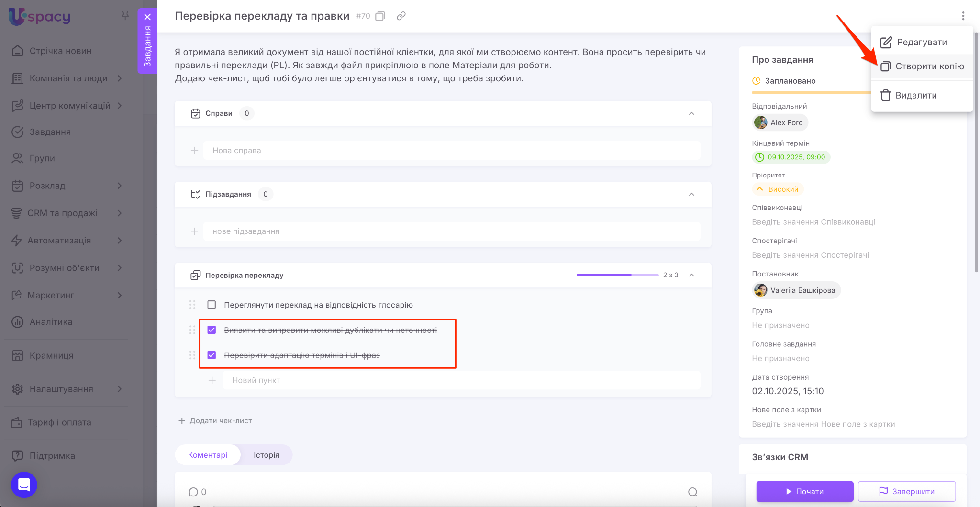Click the pin icon in the sidebar header

(x=125, y=15)
